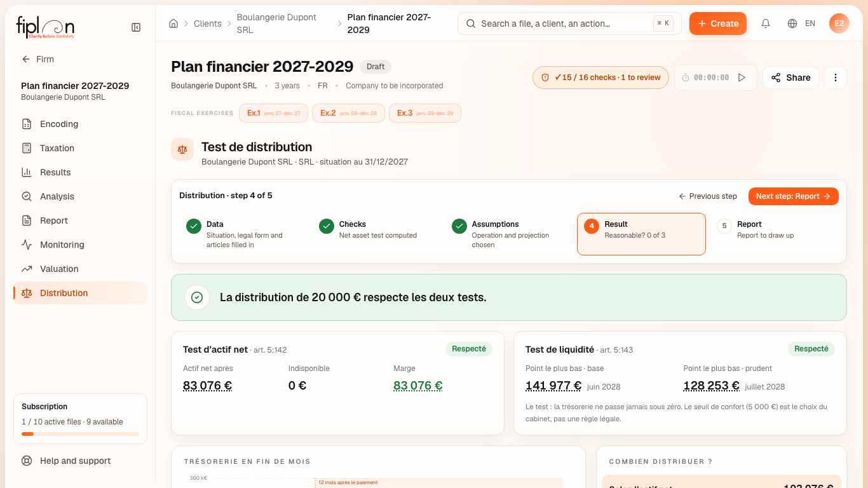Open the Valuation section
The height and width of the screenshot is (488, 868).
[x=81, y=269]
